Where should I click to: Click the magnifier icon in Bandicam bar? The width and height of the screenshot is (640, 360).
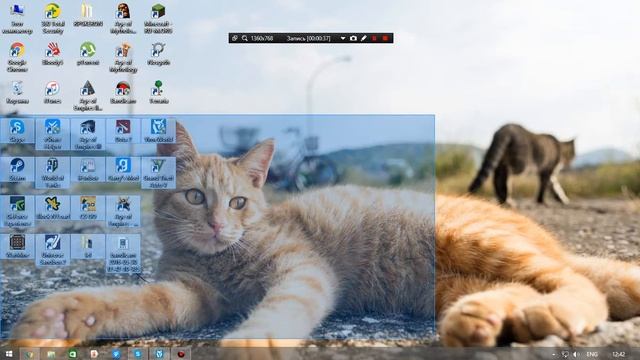[244, 38]
